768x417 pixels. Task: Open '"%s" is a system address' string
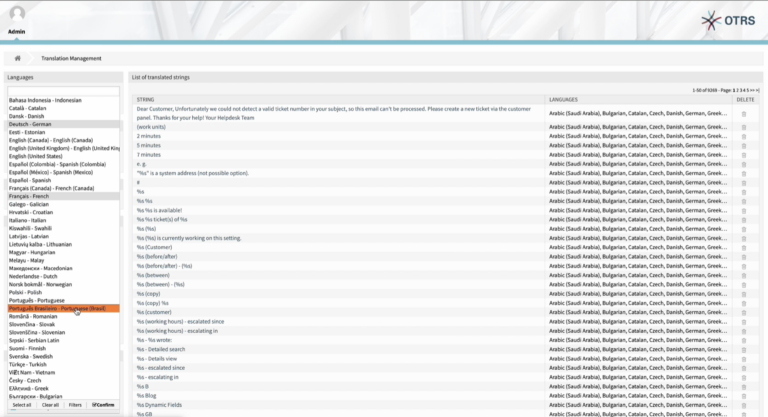click(x=193, y=173)
